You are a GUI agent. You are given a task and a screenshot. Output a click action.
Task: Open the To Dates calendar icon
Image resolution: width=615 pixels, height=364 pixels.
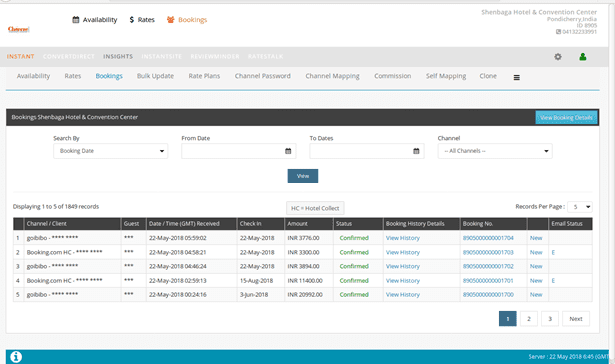click(416, 151)
